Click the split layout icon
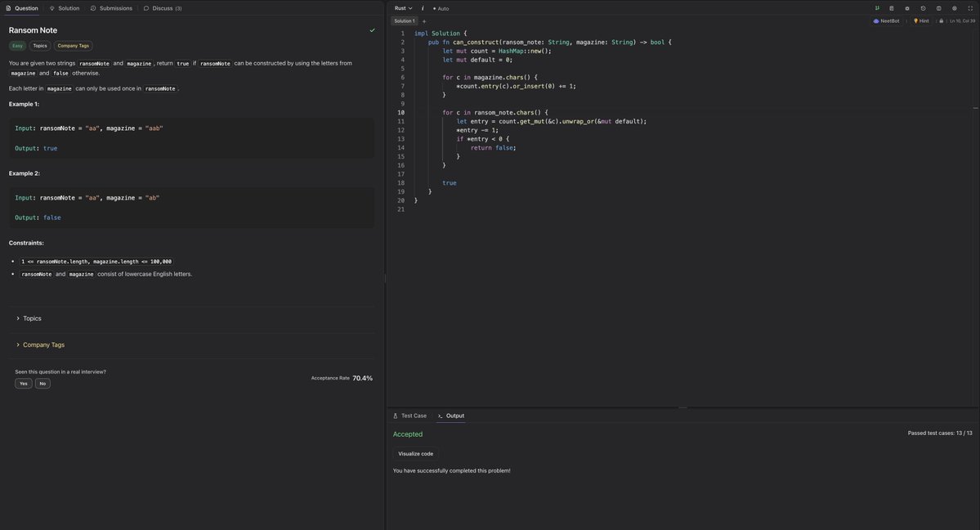980x530 pixels. [x=939, y=8]
